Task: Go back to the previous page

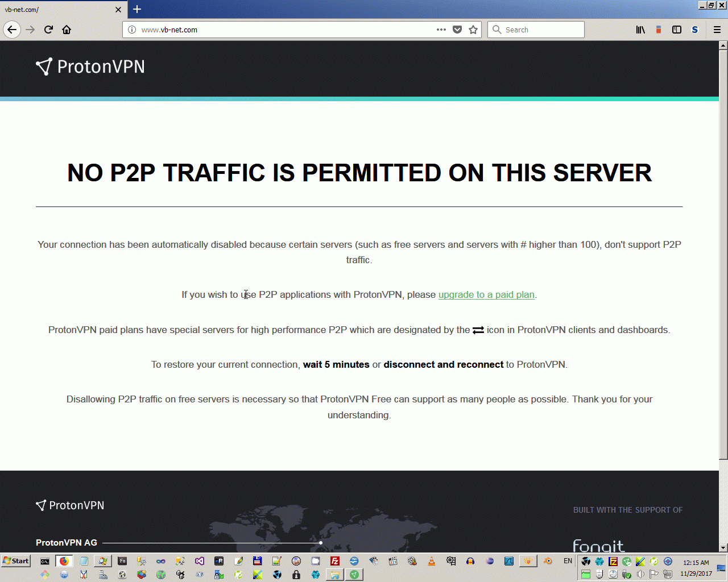Action: tap(12, 30)
